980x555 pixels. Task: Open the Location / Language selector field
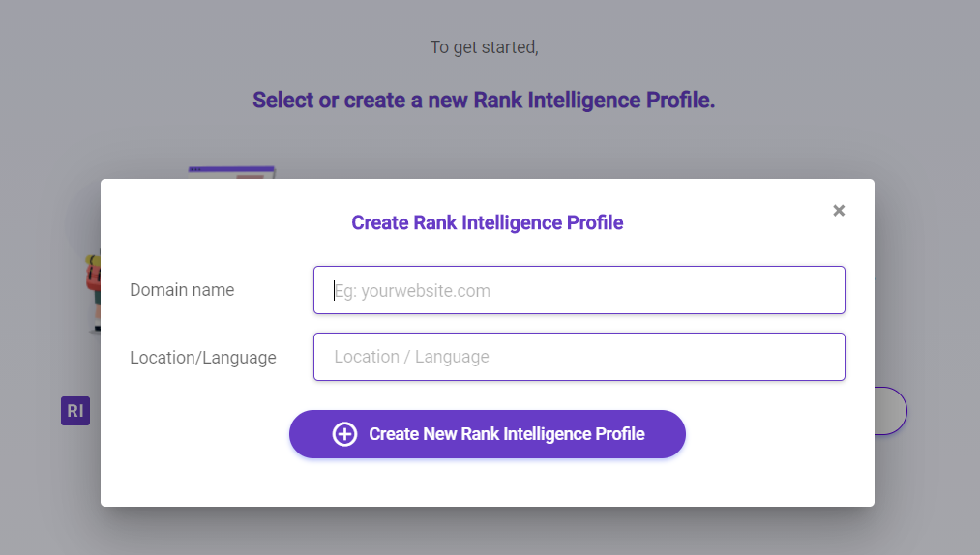click(579, 357)
